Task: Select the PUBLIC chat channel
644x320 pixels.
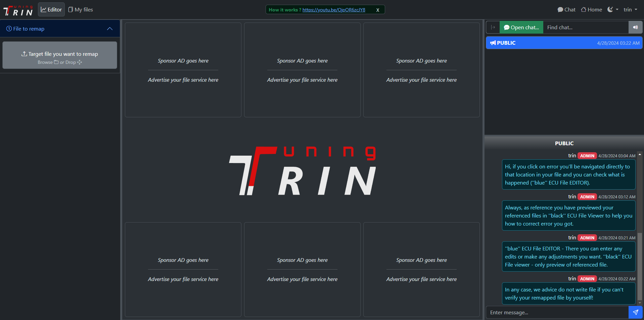Action: 564,43
